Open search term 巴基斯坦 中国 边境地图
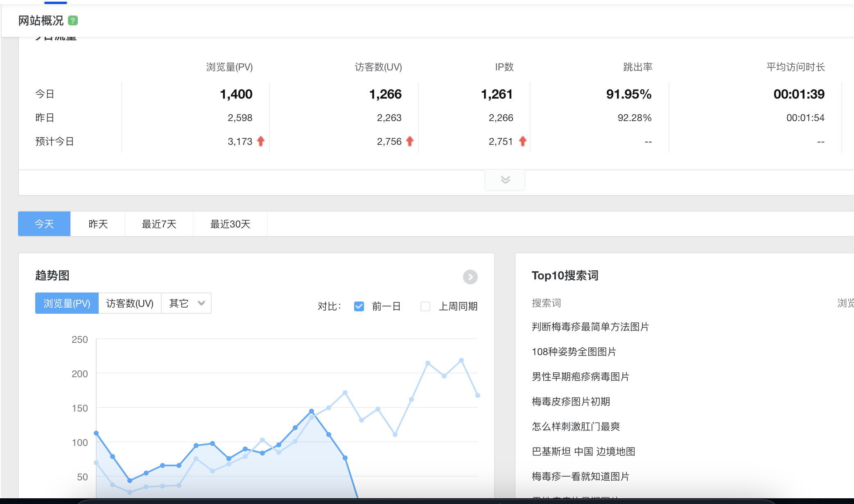 click(x=583, y=452)
